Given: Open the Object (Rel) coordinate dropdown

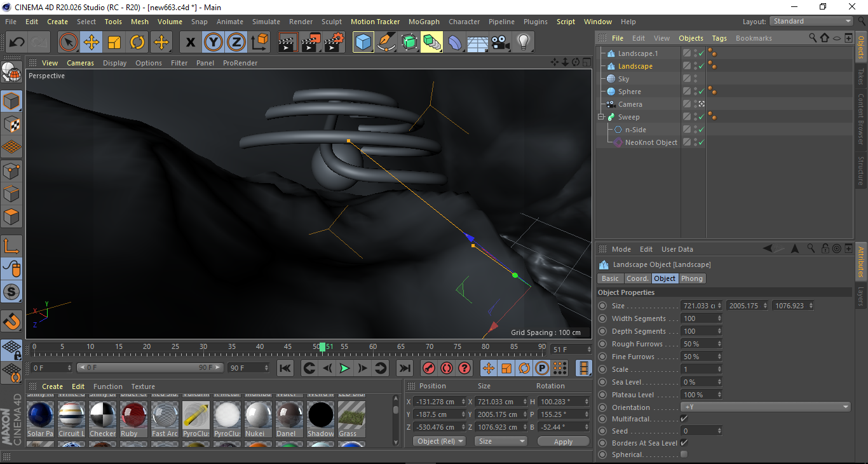Looking at the screenshot, I should [439, 441].
